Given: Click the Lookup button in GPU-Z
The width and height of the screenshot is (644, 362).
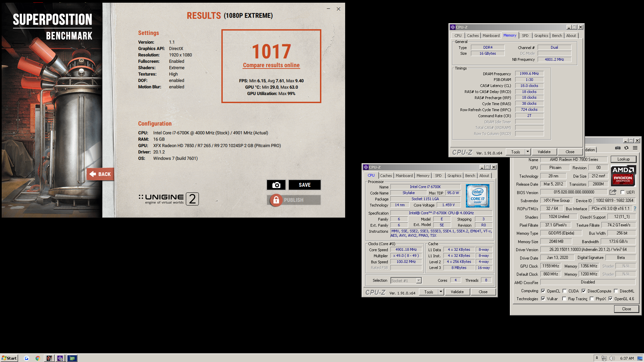Looking at the screenshot, I should click(624, 159).
